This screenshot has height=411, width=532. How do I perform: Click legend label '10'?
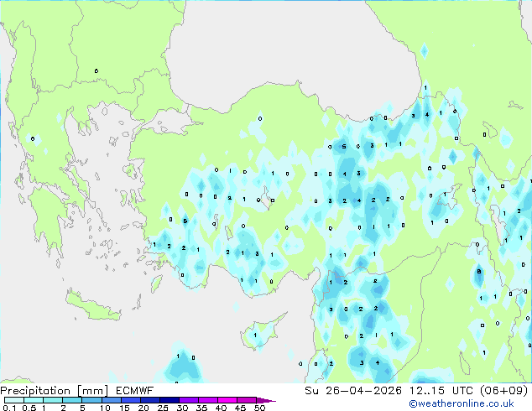[105, 408]
